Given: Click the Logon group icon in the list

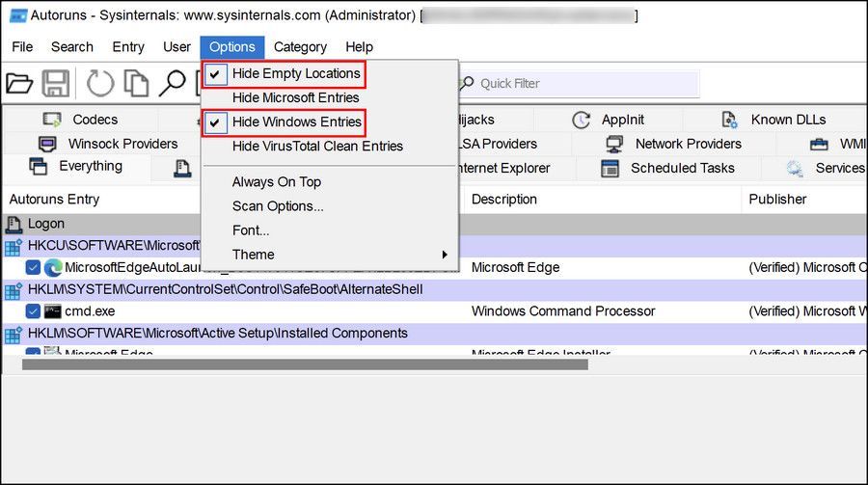Looking at the screenshot, I should [x=14, y=224].
